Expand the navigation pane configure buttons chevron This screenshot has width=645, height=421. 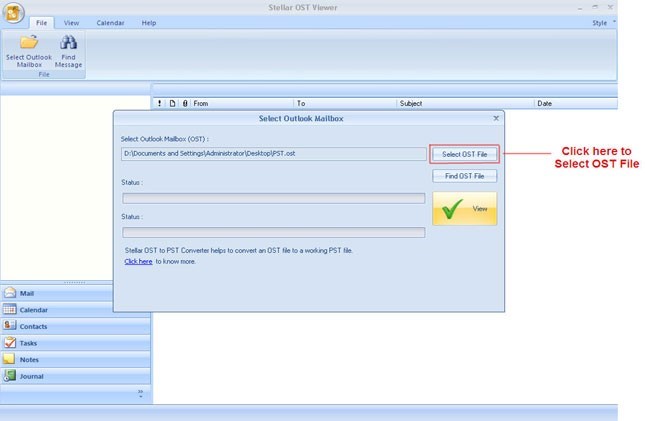(141, 393)
